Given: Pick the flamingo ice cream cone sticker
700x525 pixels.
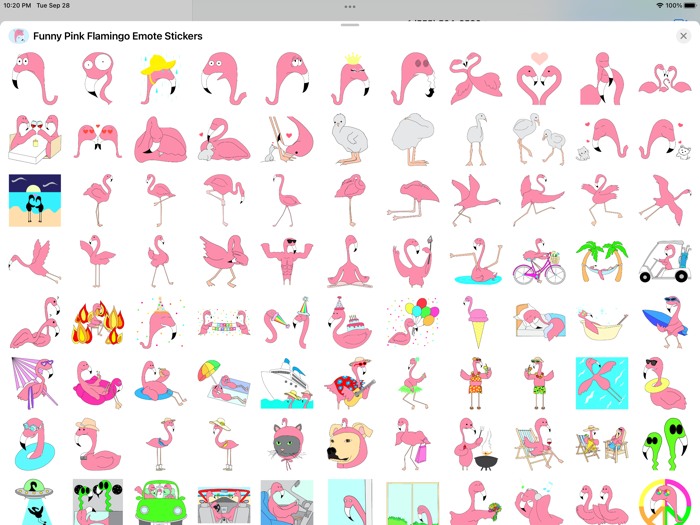Looking at the screenshot, I should (476, 322).
